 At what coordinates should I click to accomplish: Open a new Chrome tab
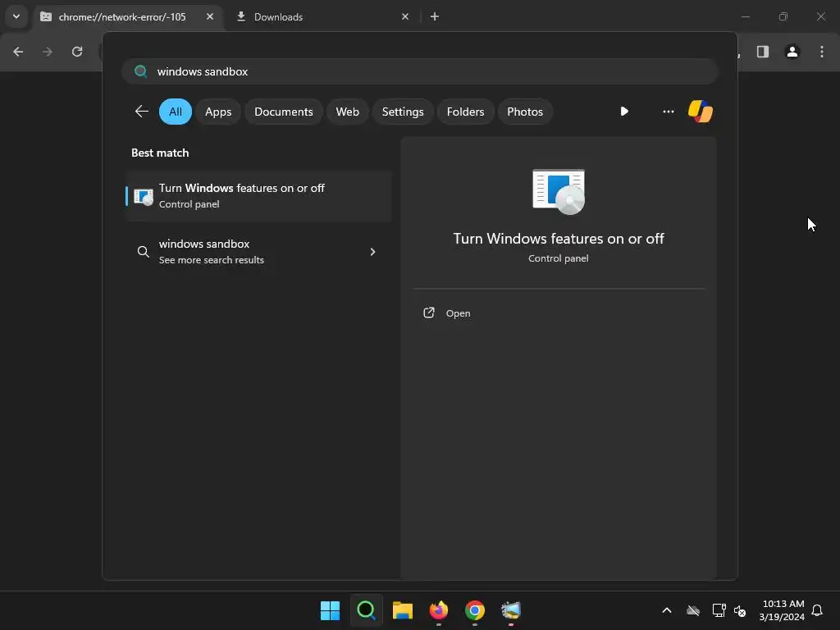pos(435,16)
